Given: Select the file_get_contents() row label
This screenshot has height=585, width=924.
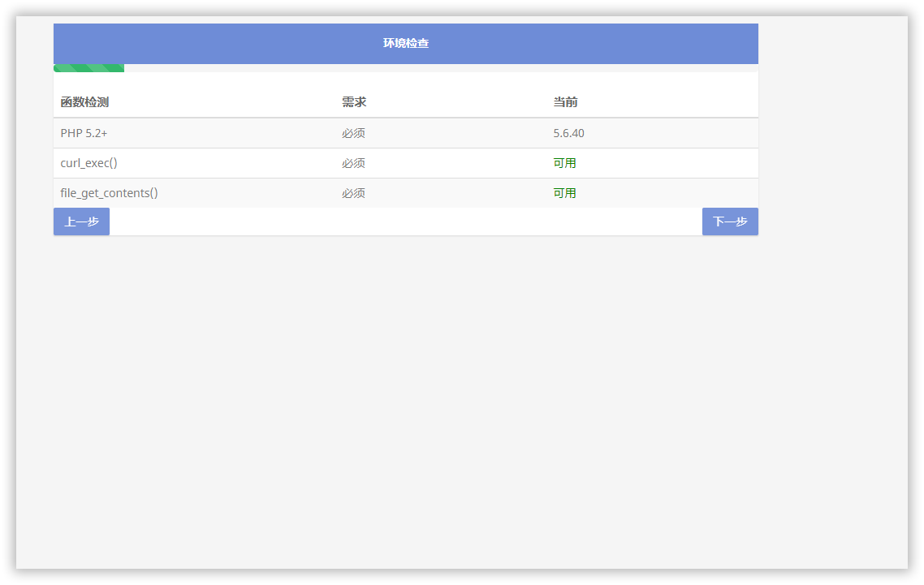Looking at the screenshot, I should [x=109, y=193].
